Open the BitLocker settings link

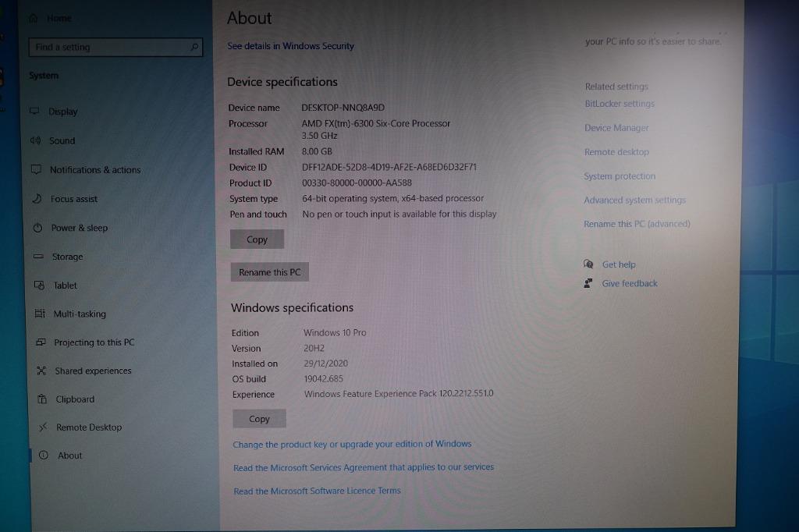620,104
